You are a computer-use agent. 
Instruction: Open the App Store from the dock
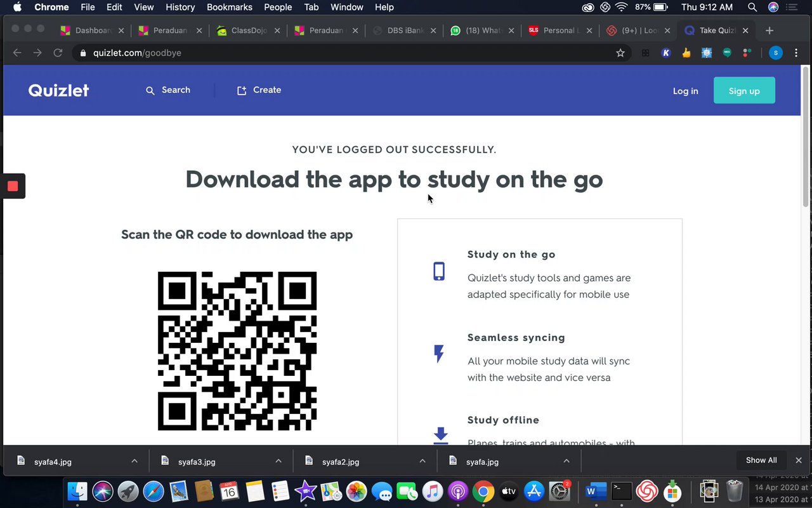coord(534,491)
